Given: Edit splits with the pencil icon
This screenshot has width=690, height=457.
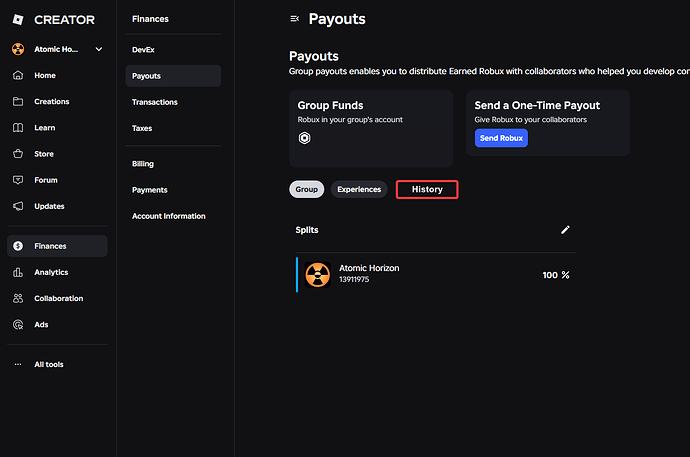Looking at the screenshot, I should (565, 230).
